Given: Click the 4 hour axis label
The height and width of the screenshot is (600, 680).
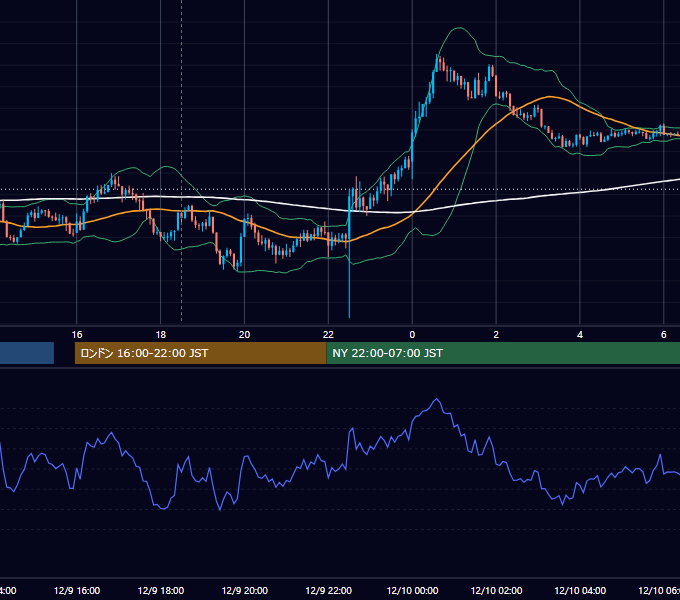Looking at the screenshot, I should point(580,335).
